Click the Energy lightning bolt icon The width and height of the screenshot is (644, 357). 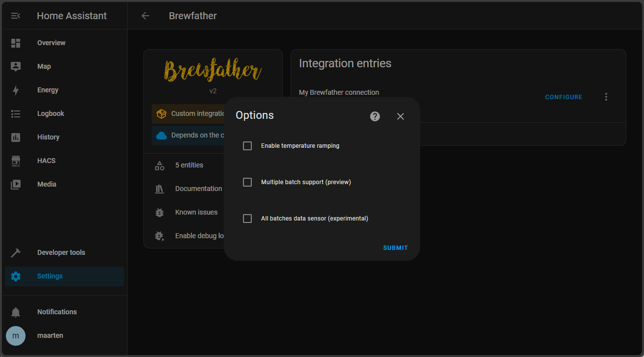coord(16,90)
